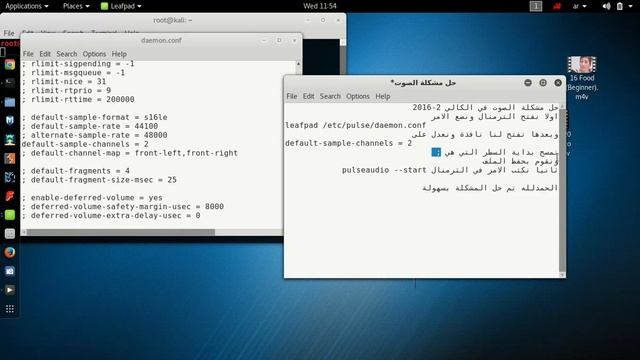Click the Wed 11:54 clock in top bar
The width and height of the screenshot is (640, 360).
pyautogui.click(x=320, y=6)
